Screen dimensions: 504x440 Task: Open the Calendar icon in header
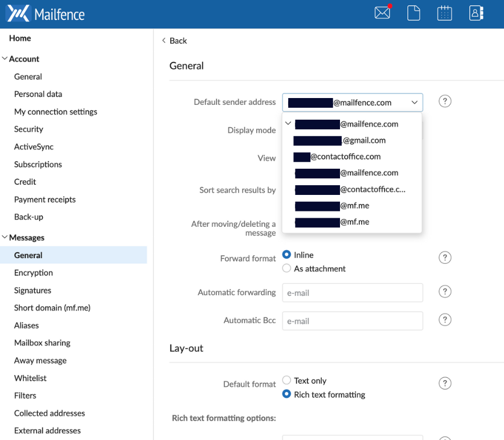[445, 13]
